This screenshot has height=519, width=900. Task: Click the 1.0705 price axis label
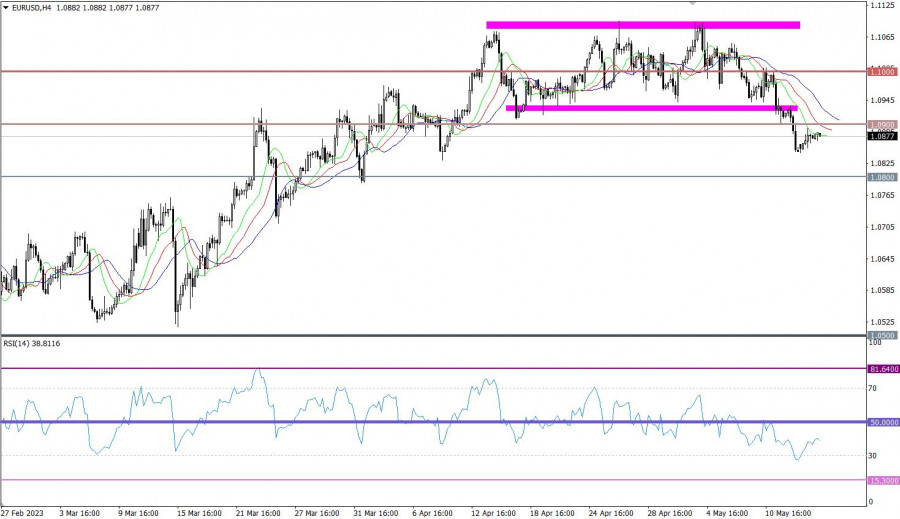click(882, 227)
